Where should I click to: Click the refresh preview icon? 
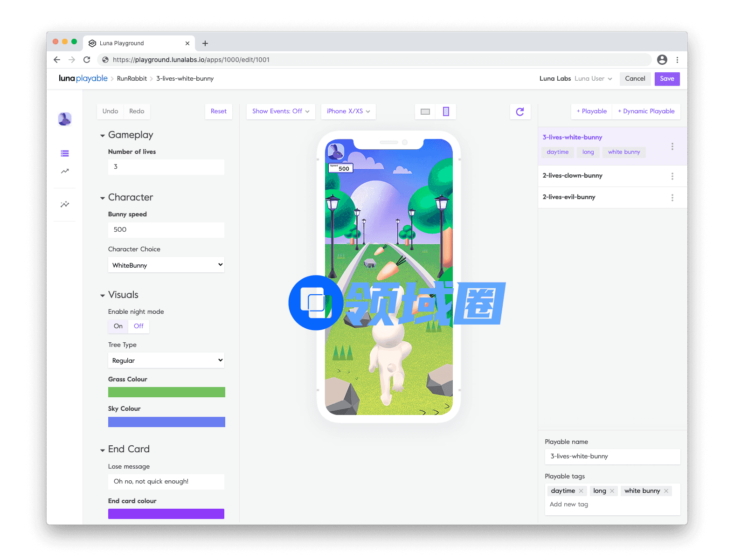tap(520, 111)
